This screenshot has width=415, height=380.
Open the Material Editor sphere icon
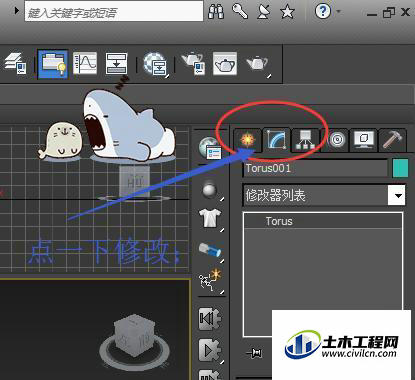click(155, 63)
